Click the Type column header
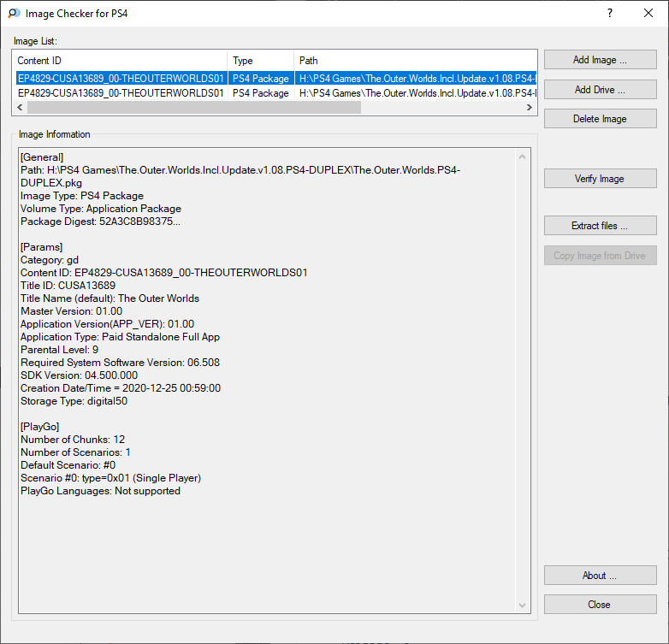 pos(260,61)
